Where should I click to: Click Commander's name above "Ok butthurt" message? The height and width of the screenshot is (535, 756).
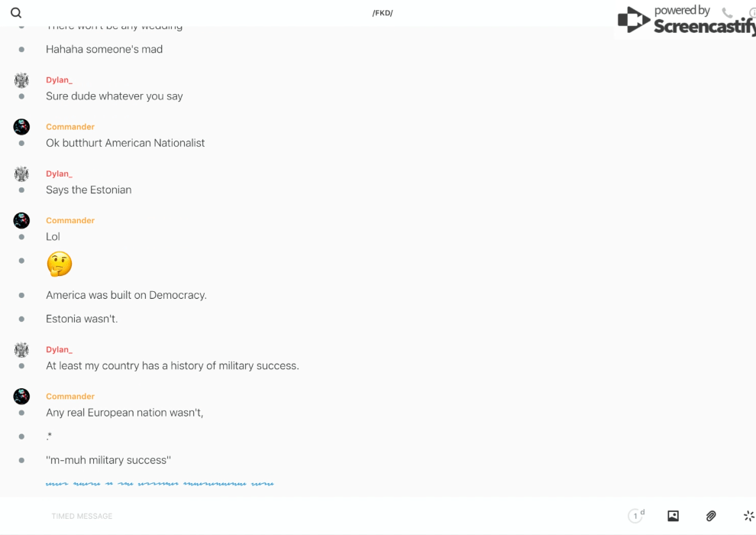70,127
